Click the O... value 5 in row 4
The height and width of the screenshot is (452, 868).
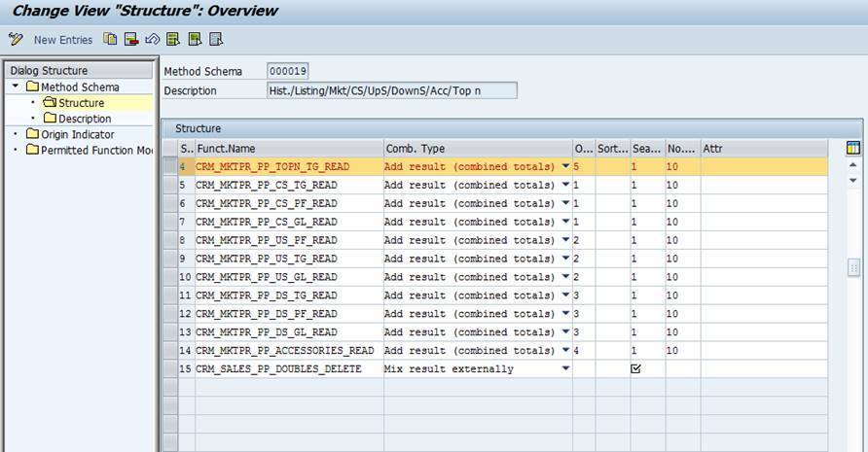pyautogui.click(x=584, y=166)
